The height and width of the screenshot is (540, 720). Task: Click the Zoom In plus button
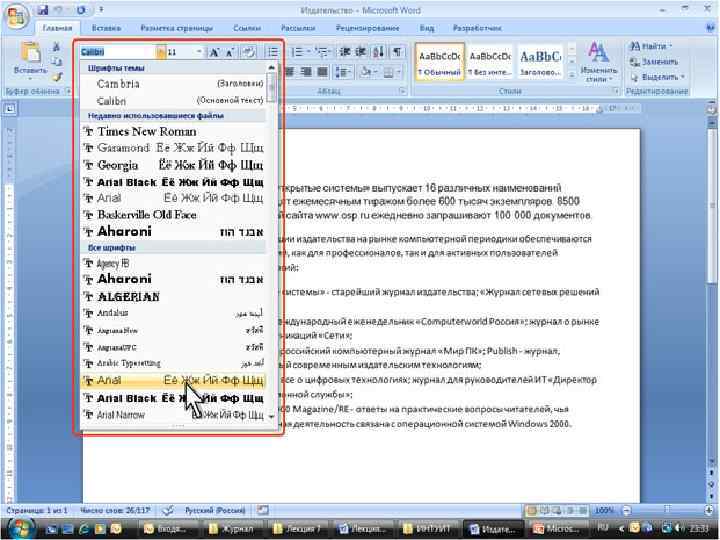tap(711, 510)
